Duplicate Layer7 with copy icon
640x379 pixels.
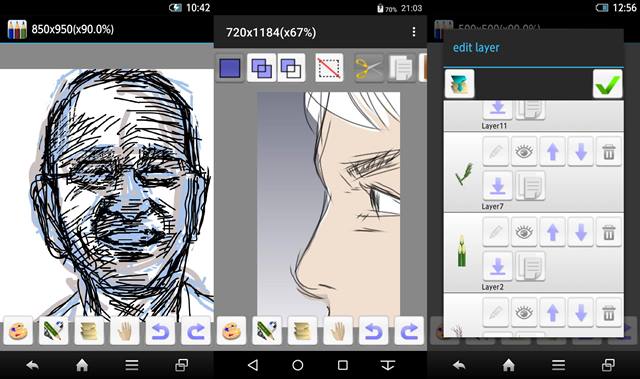pos(530,186)
